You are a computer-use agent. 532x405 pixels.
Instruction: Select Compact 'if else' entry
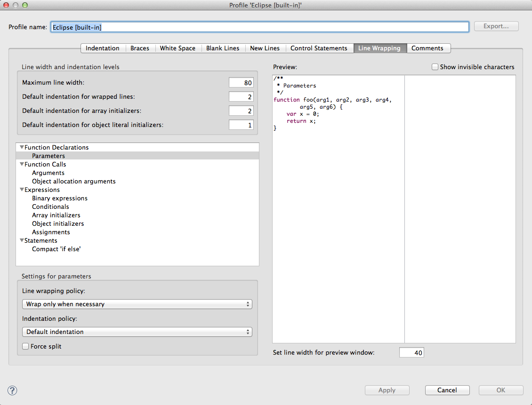pyautogui.click(x=56, y=249)
